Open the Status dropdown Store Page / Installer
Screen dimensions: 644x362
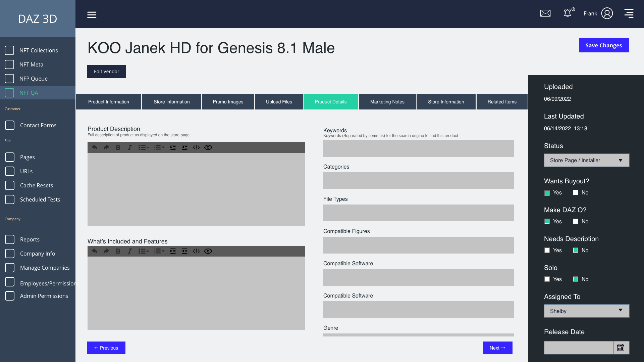(x=587, y=160)
